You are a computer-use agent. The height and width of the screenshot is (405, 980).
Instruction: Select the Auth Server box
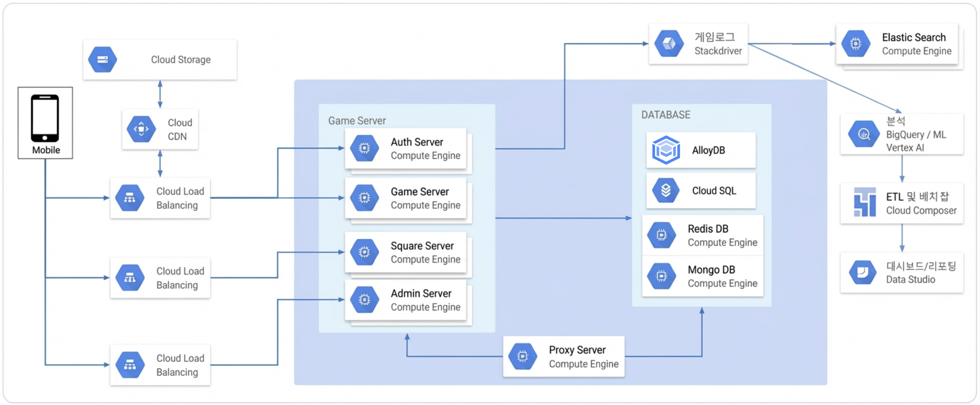pos(406,148)
